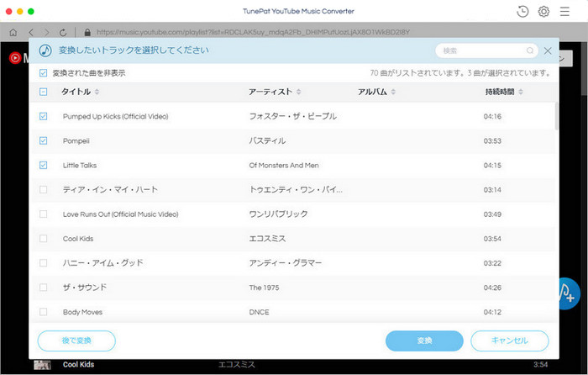Sort by アーティスト column arrows

pyautogui.click(x=298, y=92)
